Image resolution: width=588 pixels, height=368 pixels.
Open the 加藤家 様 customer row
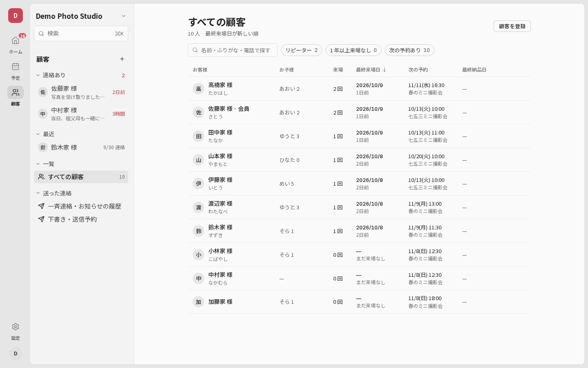(359, 302)
